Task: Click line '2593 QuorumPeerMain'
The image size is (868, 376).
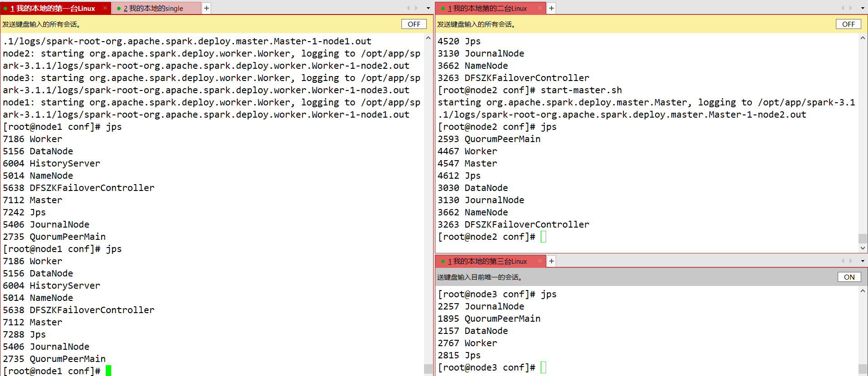Action: tap(489, 139)
